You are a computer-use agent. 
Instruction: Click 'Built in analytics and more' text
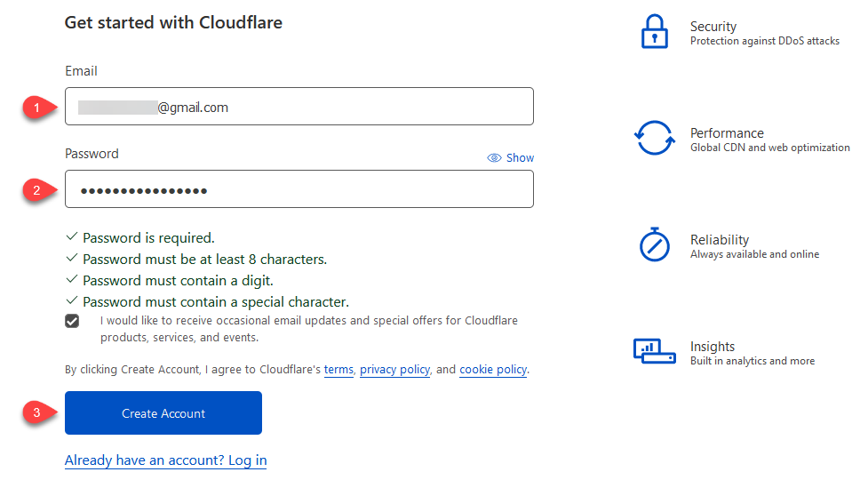753,361
